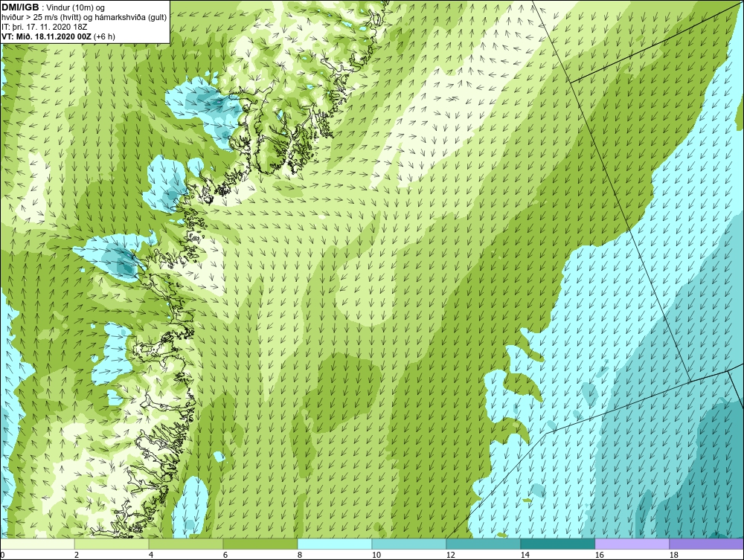Click the 2–4 m/s light green swatch
This screenshot has width=744, height=560.
pyautogui.click(x=112, y=544)
